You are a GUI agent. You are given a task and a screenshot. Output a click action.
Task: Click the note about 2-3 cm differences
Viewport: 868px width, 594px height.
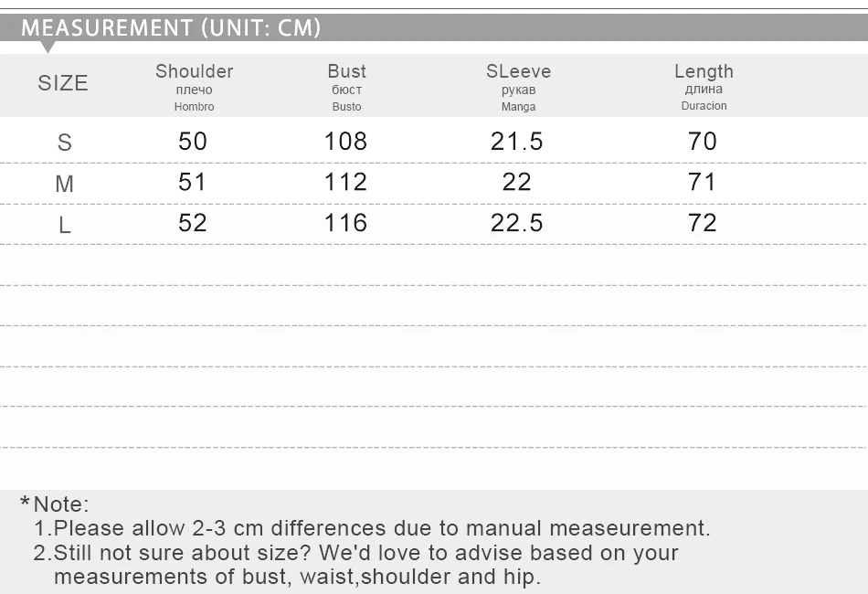click(x=372, y=528)
